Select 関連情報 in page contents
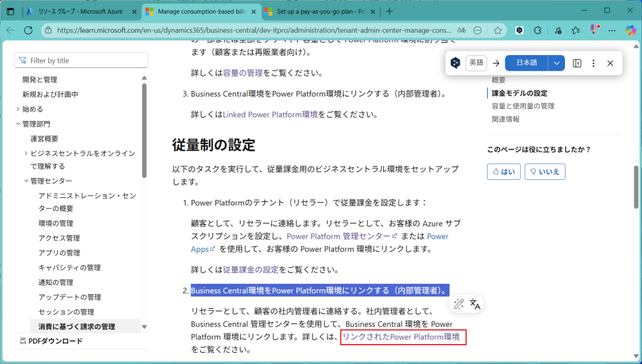The image size is (642, 364). pos(506,119)
